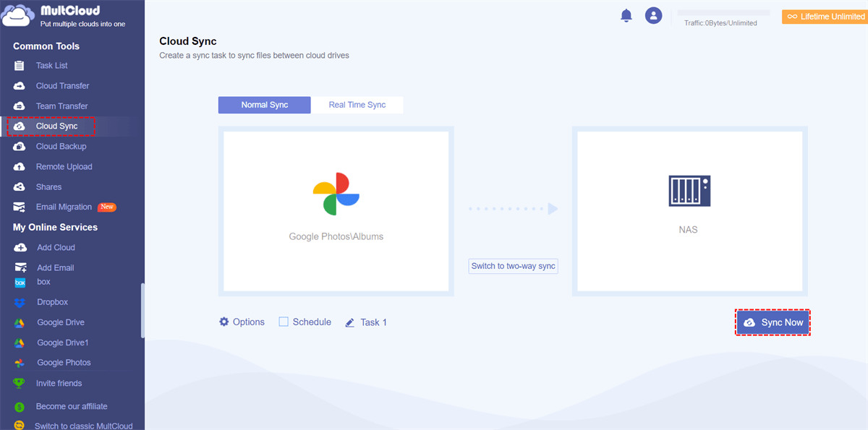Open the notifications bell icon
The height and width of the screenshot is (430, 868).
coord(626,16)
